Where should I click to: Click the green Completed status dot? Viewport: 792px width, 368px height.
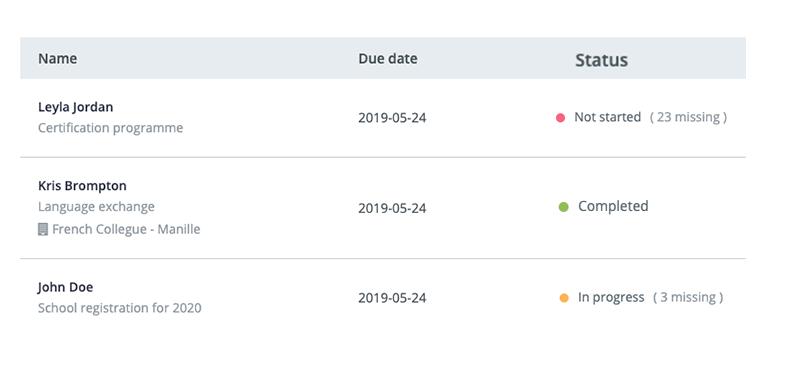pos(564,207)
